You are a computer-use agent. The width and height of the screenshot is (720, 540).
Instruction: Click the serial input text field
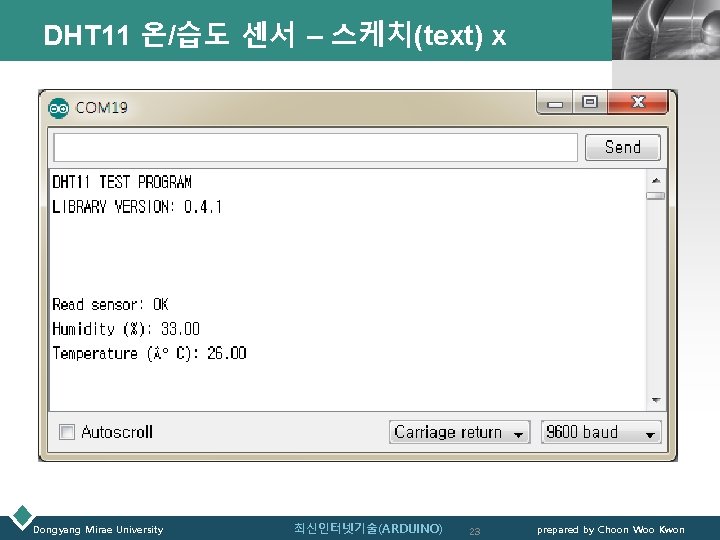click(x=315, y=147)
